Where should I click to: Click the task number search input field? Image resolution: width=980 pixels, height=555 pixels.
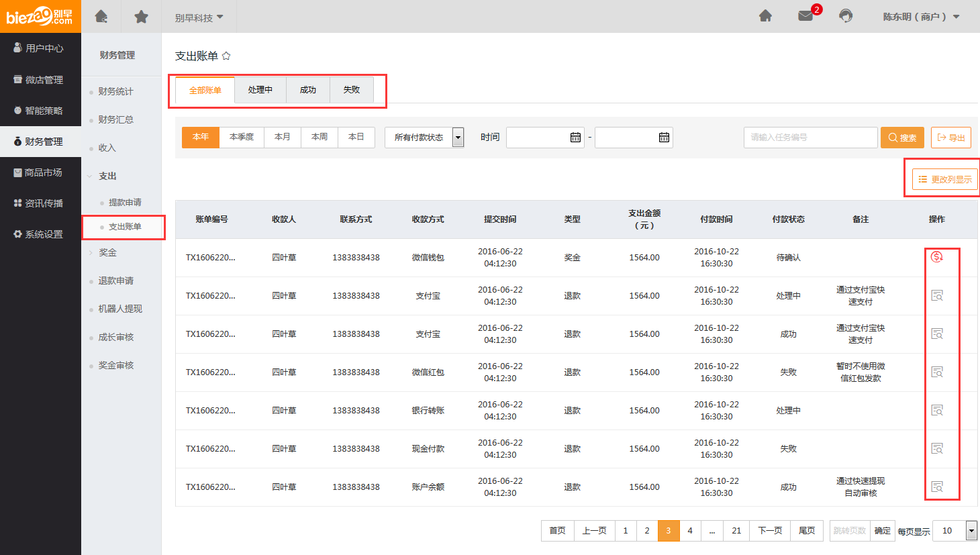click(x=810, y=138)
